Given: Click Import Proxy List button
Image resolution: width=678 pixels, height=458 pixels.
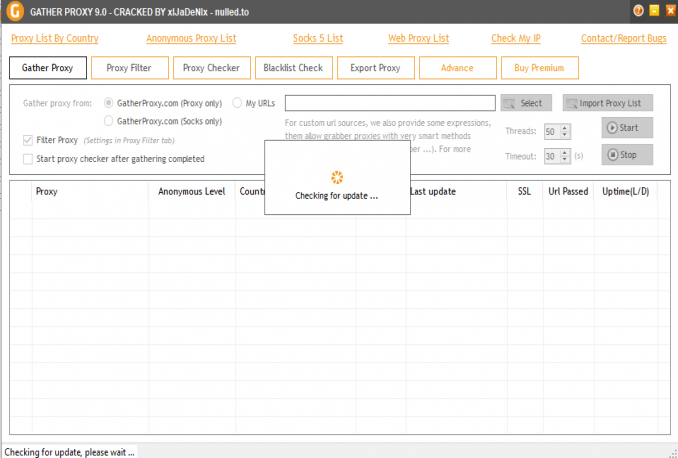Looking at the screenshot, I should pyautogui.click(x=607, y=103).
